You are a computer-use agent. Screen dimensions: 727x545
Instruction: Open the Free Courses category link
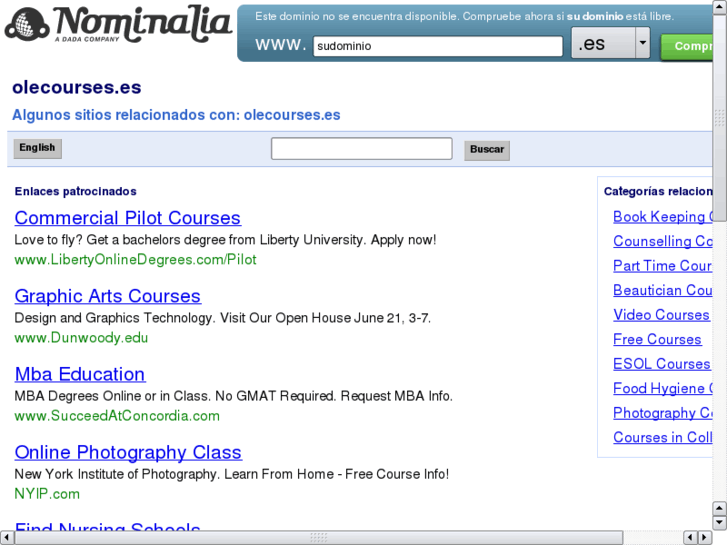pos(657,340)
